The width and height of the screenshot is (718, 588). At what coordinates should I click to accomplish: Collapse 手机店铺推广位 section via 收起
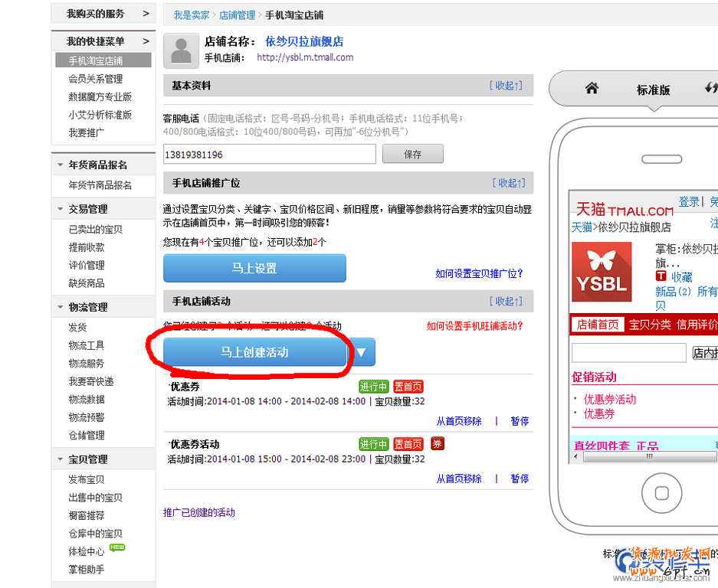click(509, 183)
